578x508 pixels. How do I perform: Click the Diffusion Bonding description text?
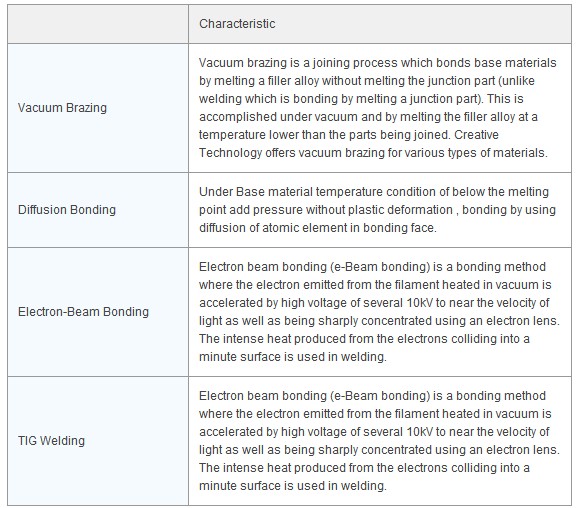[x=377, y=209]
